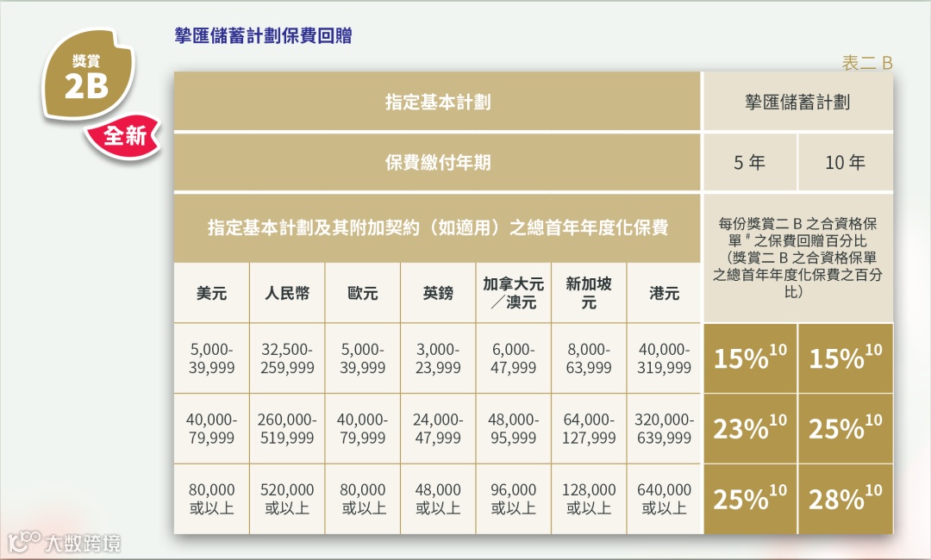The image size is (931, 560).
Task: Select the 10 年 column header
Action: tap(847, 163)
